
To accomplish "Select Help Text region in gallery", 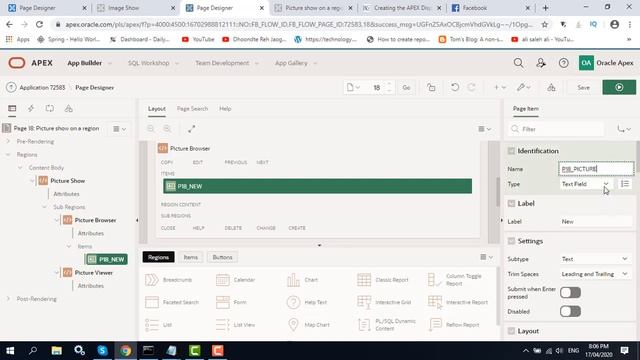I will tap(307, 302).
